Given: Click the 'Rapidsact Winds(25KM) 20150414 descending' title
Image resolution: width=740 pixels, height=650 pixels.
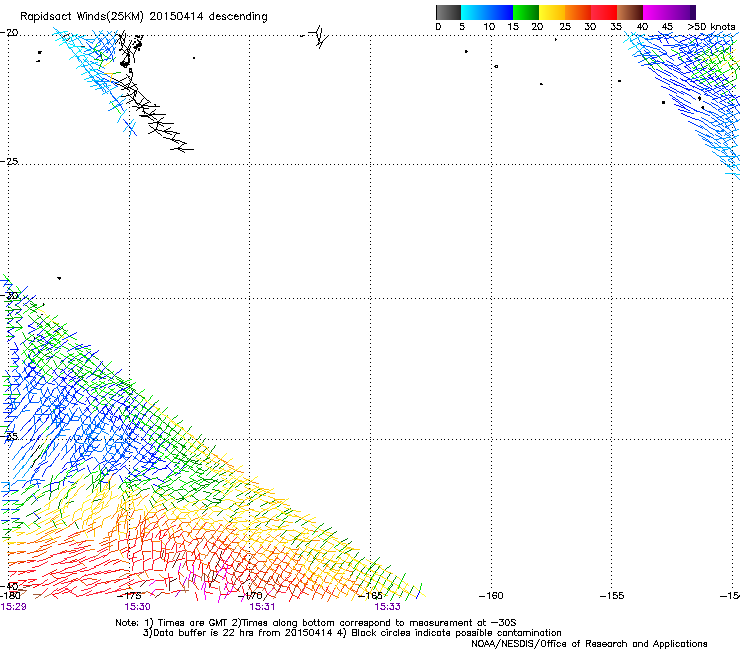Looking at the screenshot, I should (x=143, y=17).
